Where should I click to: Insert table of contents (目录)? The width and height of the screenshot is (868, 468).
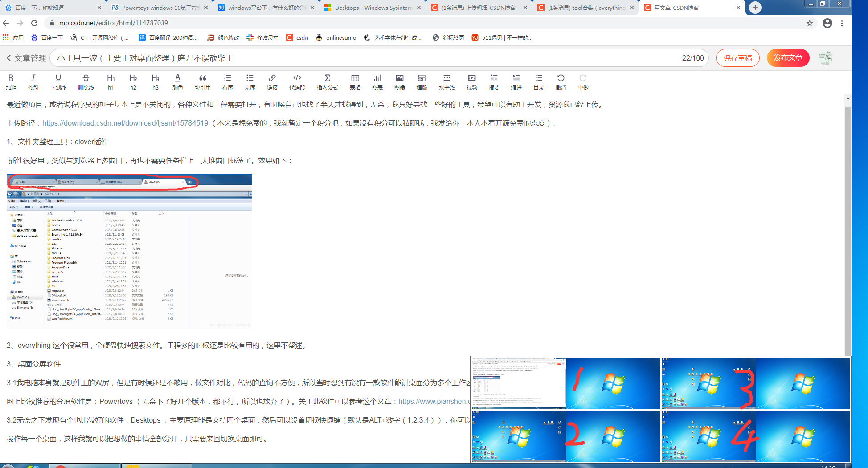tap(539, 82)
